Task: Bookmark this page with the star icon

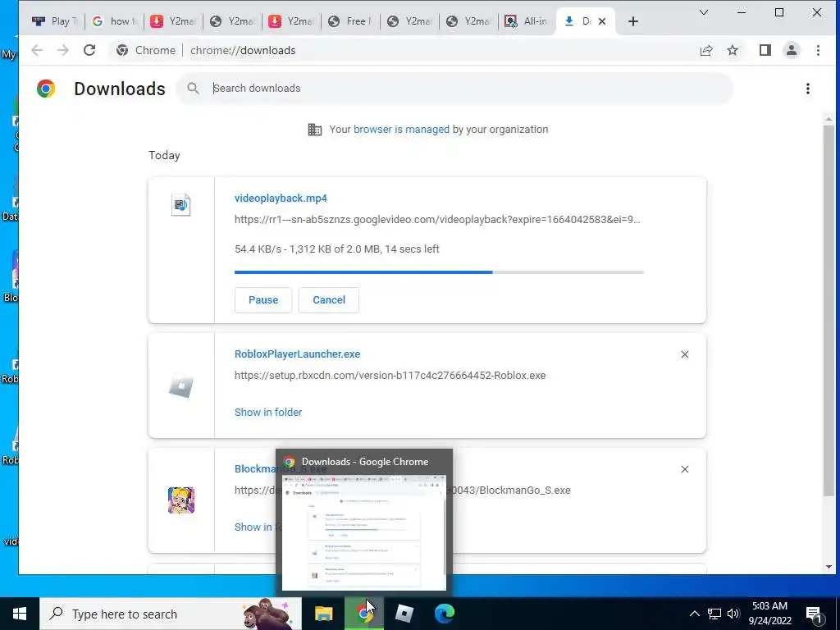Action: click(733, 50)
